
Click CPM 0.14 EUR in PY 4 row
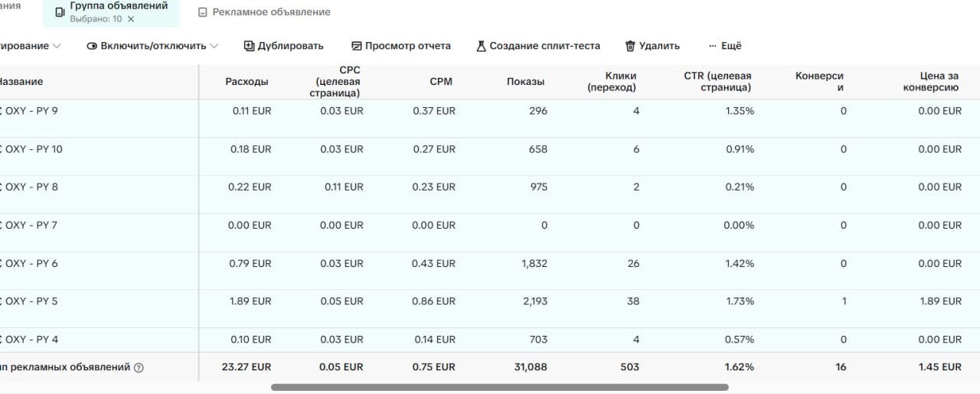(434, 340)
